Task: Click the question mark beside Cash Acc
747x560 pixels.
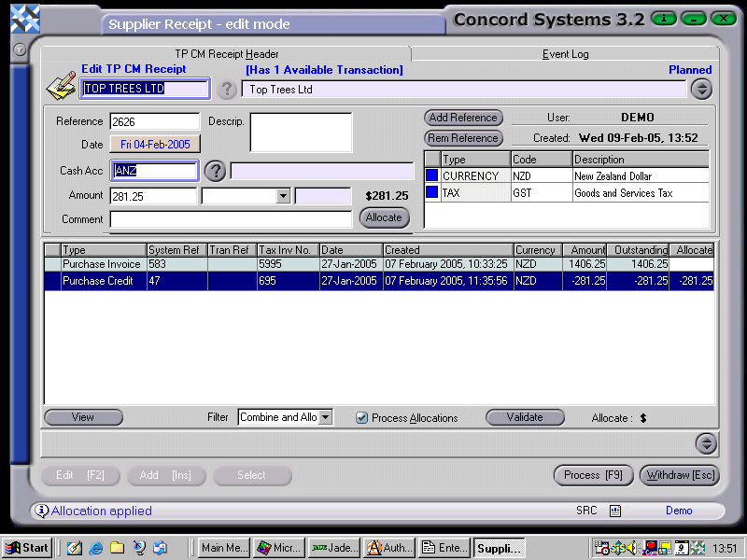Action: 214,173
